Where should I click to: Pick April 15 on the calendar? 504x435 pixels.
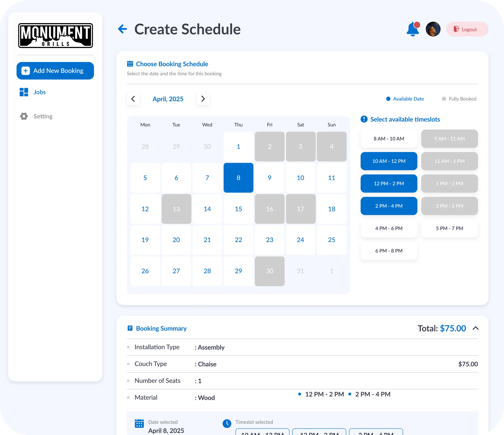[238, 209]
